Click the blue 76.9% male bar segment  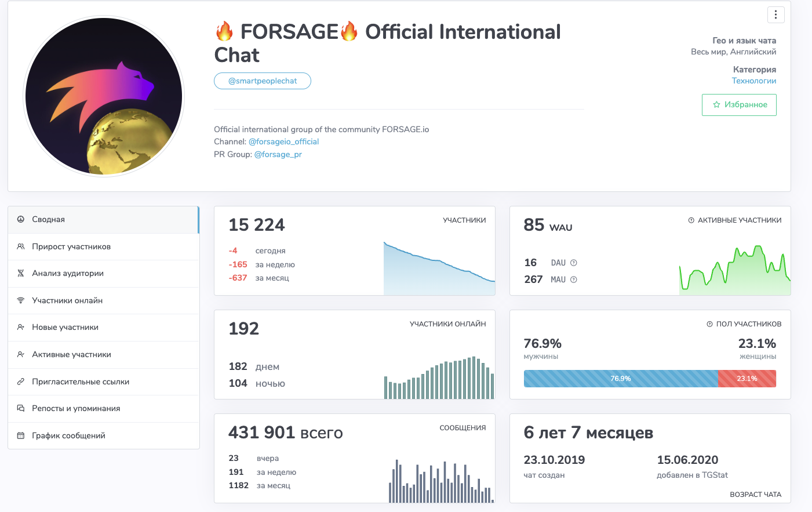[621, 379]
